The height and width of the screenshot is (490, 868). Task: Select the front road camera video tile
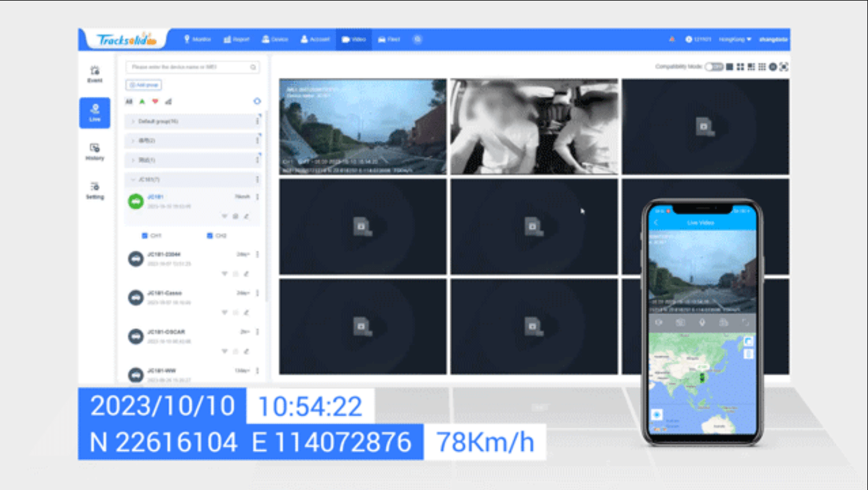point(363,126)
